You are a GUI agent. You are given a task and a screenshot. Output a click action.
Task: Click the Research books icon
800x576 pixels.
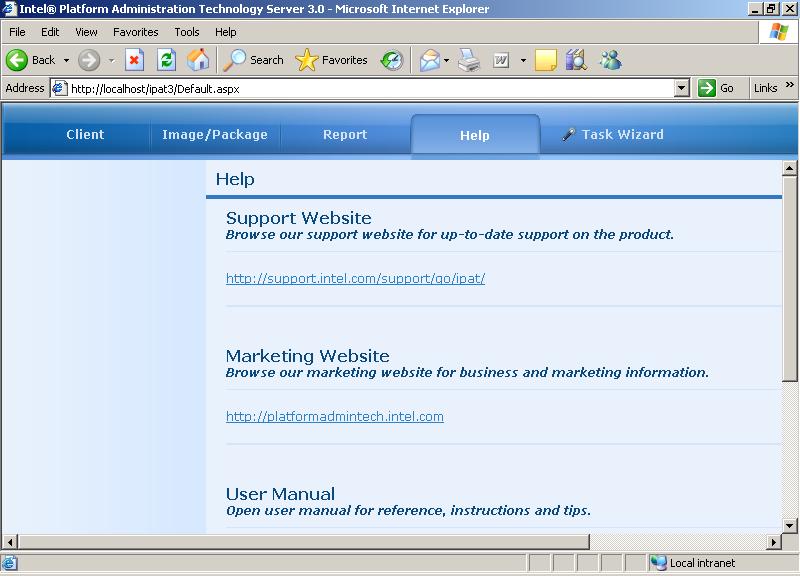pos(577,60)
